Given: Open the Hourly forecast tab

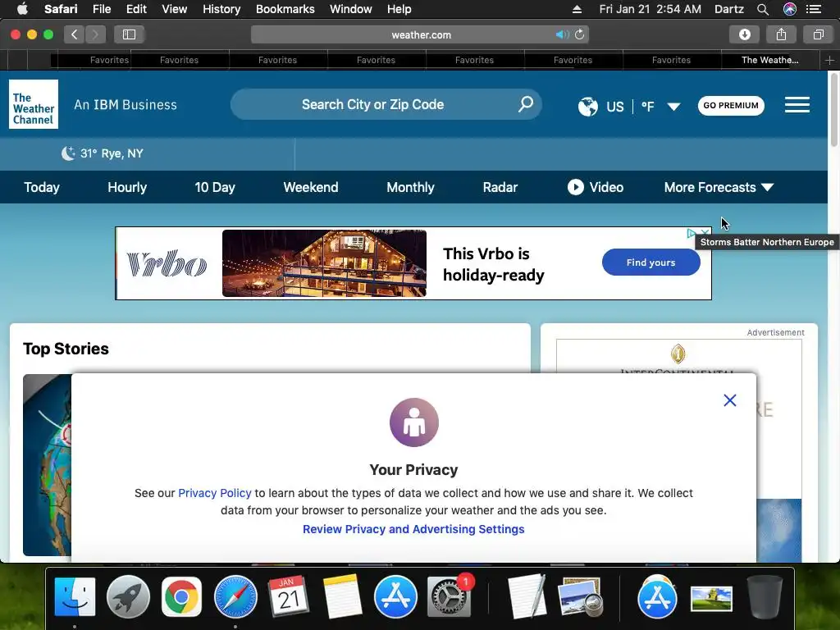Looking at the screenshot, I should pos(127,187).
